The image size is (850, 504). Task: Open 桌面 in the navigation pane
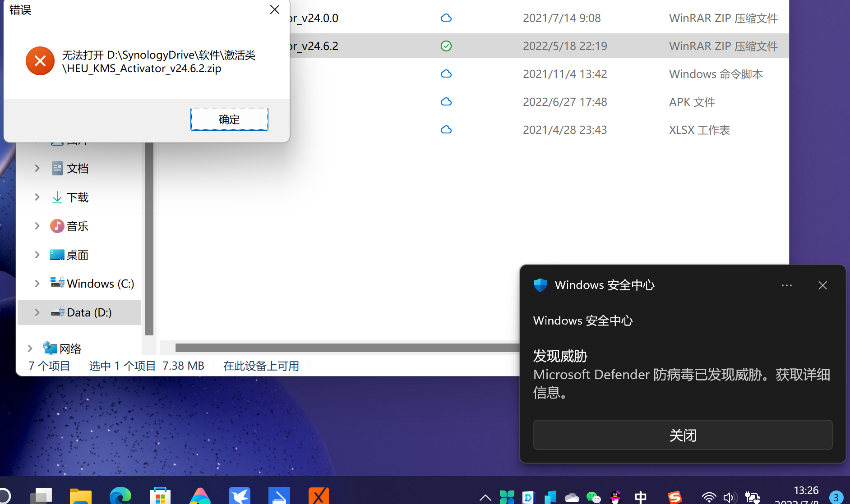69,255
